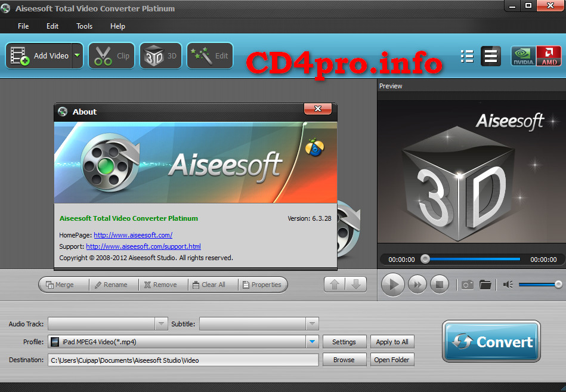The height and width of the screenshot is (392, 566).
Task: Click the Aiseesoft app icon in title bar
Action: click(5, 8)
